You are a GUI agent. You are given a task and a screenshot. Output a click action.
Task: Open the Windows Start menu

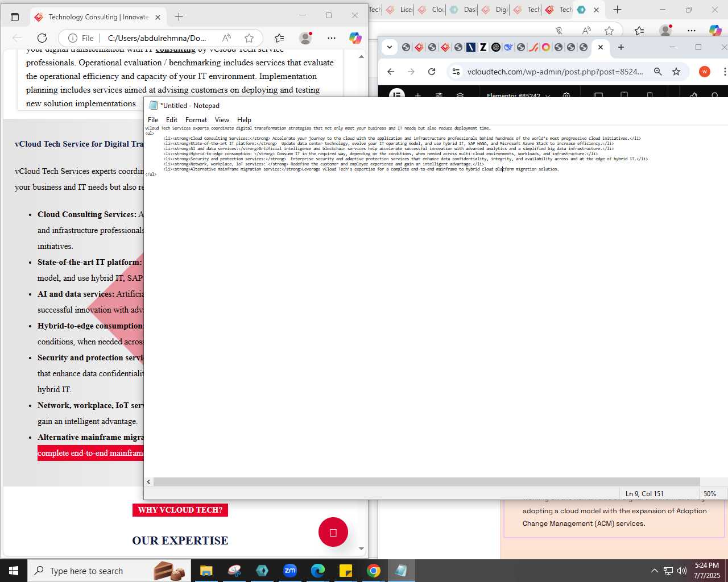(14, 571)
